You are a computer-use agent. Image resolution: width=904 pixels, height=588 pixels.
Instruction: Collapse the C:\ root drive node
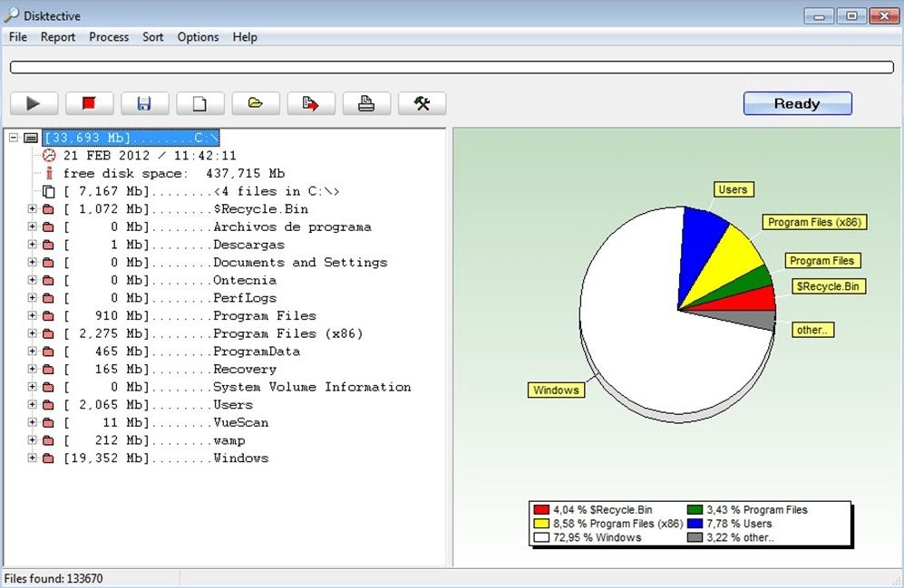[14, 138]
